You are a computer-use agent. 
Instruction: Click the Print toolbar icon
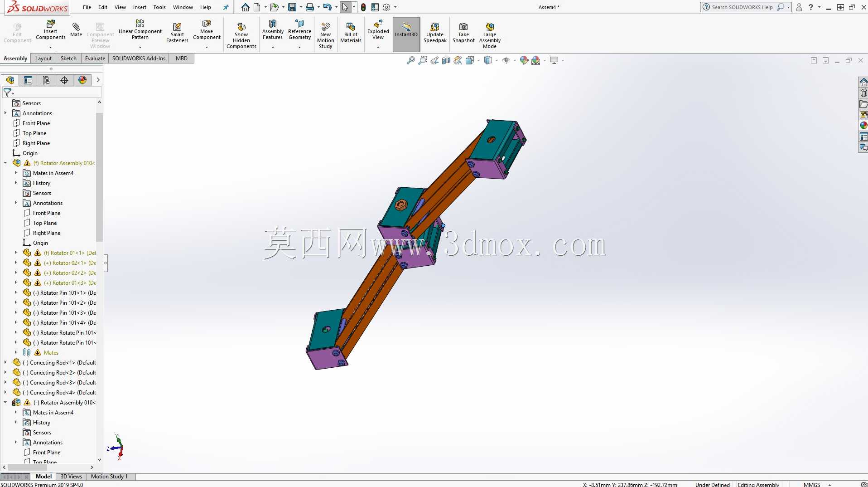[310, 7]
